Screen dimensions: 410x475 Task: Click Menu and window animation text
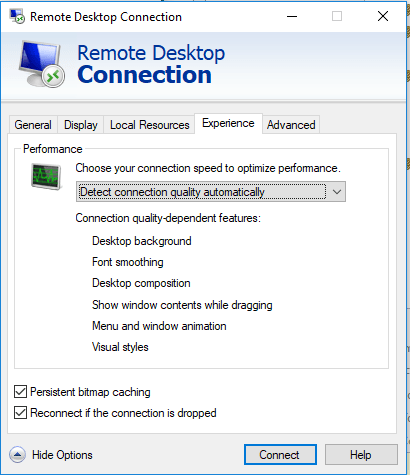pos(159,326)
